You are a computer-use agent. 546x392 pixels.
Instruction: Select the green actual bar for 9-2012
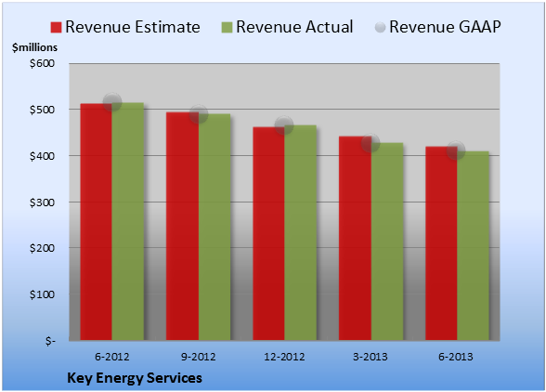point(214,227)
